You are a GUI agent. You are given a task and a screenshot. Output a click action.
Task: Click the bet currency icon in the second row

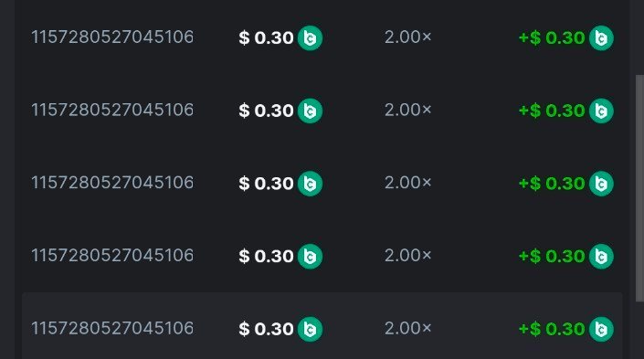[x=310, y=111]
